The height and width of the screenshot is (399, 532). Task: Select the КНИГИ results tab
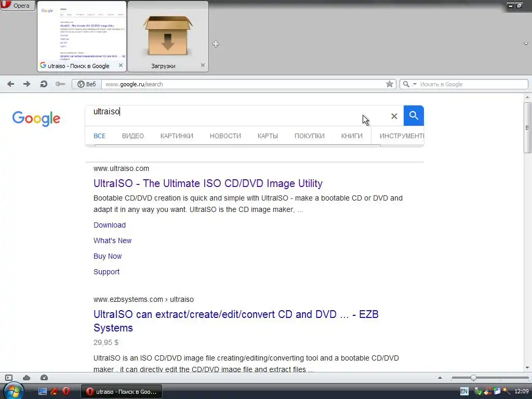[x=352, y=136]
